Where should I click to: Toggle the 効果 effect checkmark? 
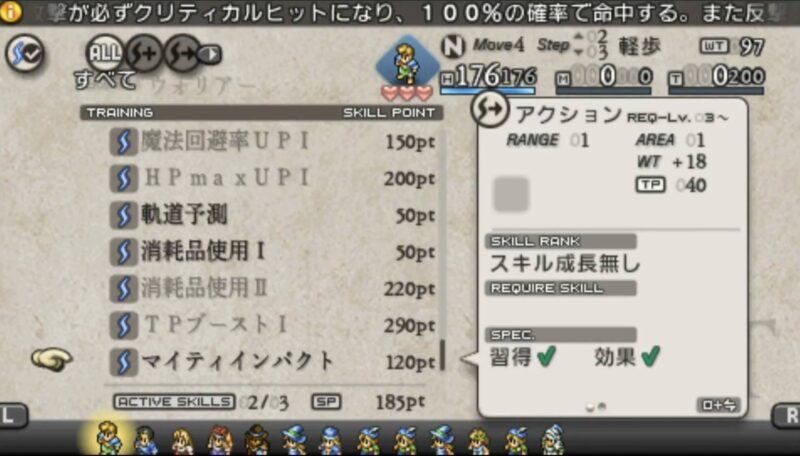(651, 357)
